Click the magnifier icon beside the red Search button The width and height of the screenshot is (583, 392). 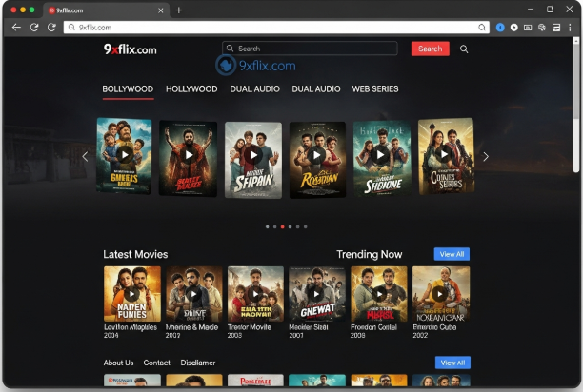point(464,49)
